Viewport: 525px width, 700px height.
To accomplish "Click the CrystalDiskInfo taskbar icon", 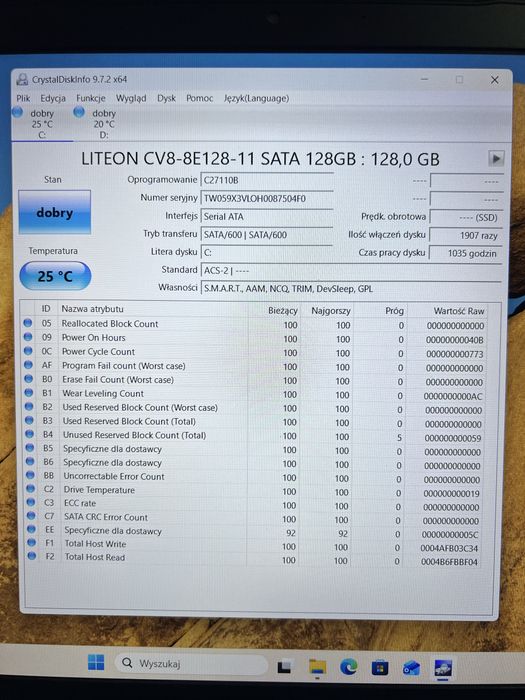I will pos(443,668).
